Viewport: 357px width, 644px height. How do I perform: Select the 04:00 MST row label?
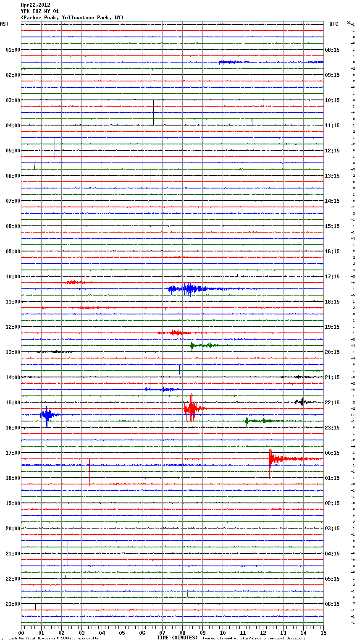pos(13,126)
